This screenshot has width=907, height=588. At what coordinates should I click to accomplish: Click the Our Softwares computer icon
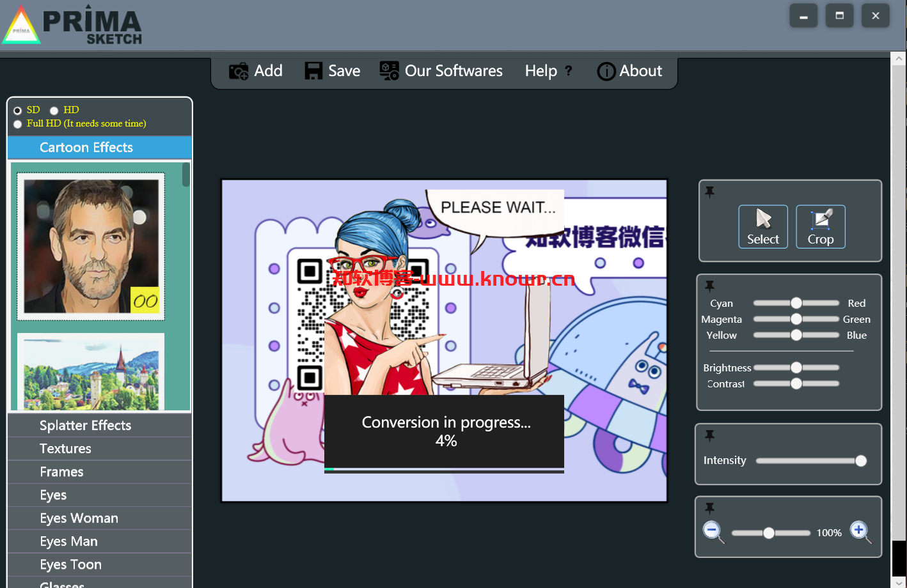[x=389, y=71]
